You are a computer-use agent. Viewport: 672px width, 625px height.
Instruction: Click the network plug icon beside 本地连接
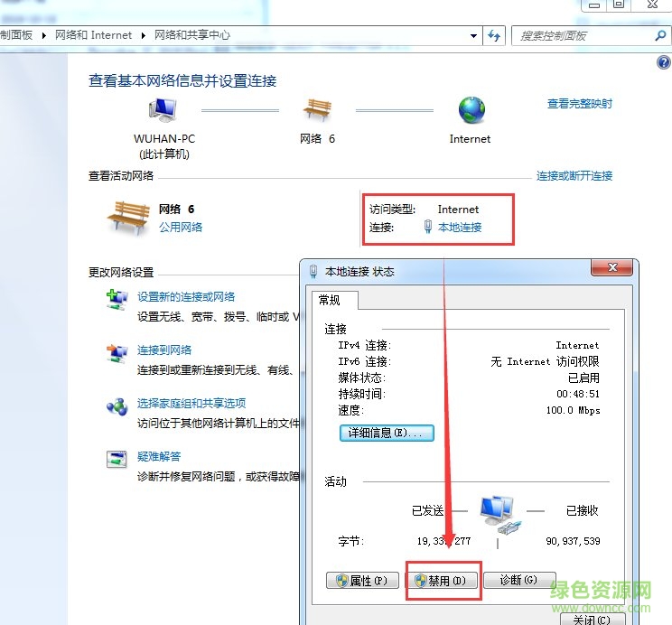coord(428,227)
